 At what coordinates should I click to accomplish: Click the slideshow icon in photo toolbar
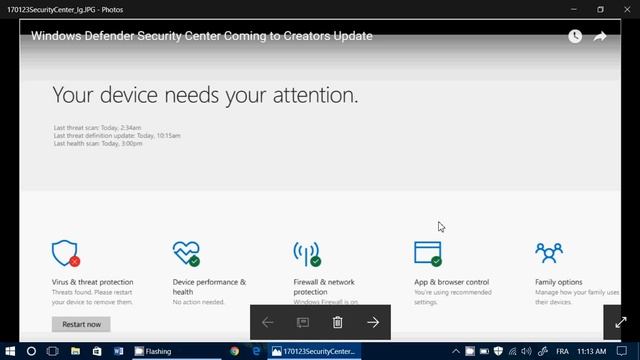[x=302, y=322]
